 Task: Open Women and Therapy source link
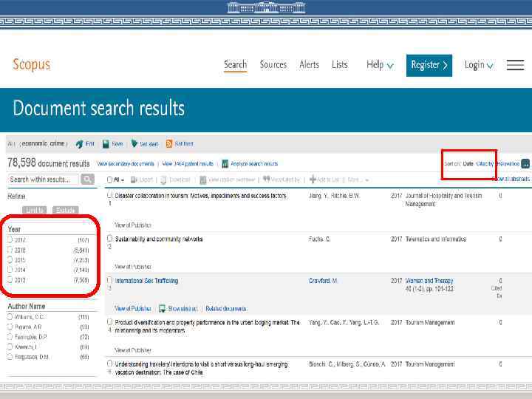[x=429, y=281]
